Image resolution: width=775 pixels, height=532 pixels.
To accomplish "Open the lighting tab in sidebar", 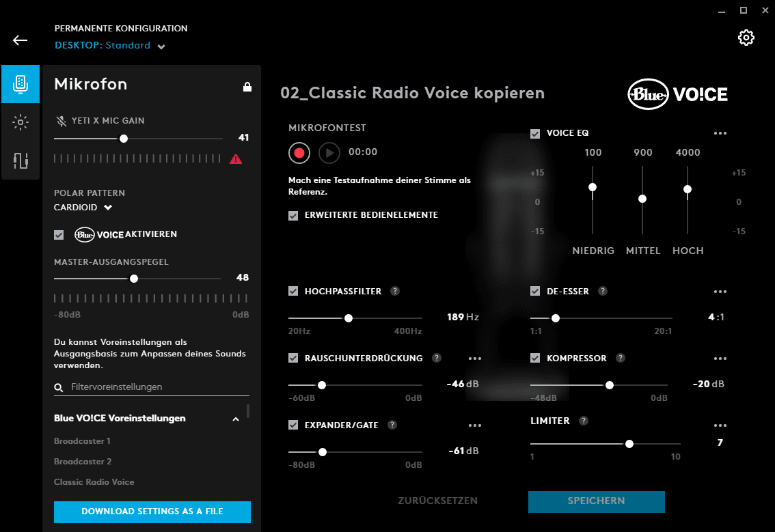I will pyautogui.click(x=21, y=122).
